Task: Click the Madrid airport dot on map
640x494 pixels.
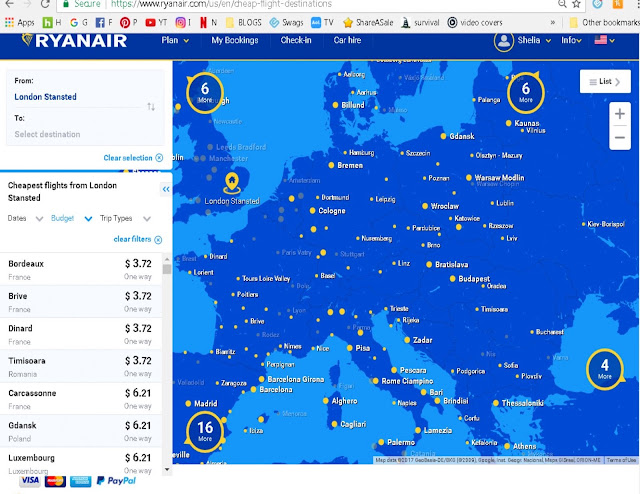Action: (x=188, y=404)
